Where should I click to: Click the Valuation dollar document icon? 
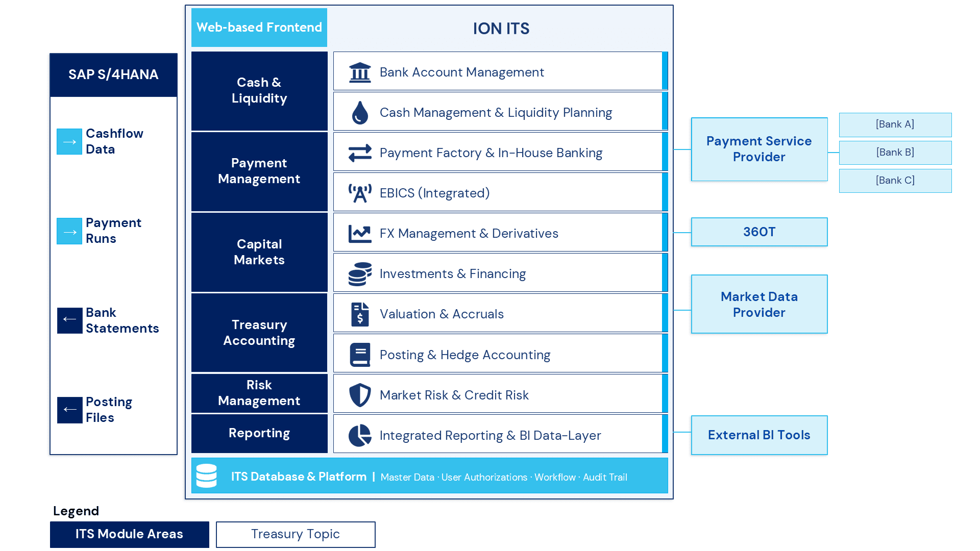pyautogui.click(x=360, y=314)
